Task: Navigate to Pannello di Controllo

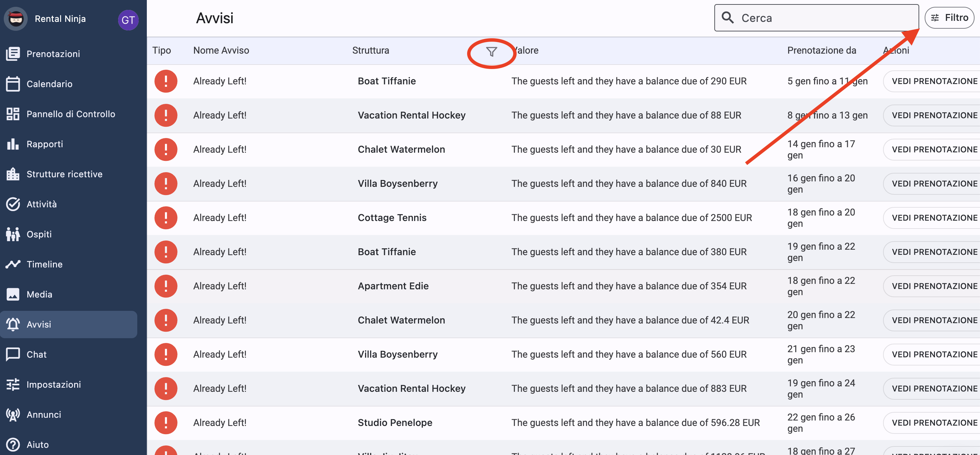Action: [70, 114]
